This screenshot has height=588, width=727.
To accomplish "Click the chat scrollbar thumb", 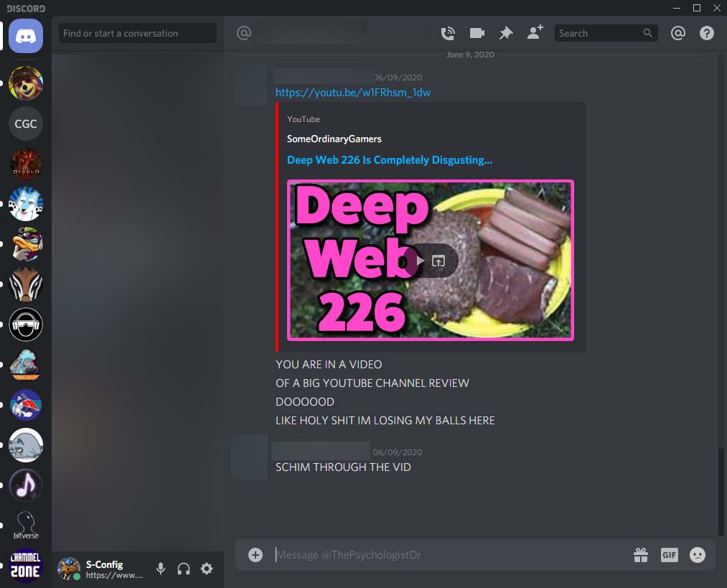I will [x=721, y=492].
